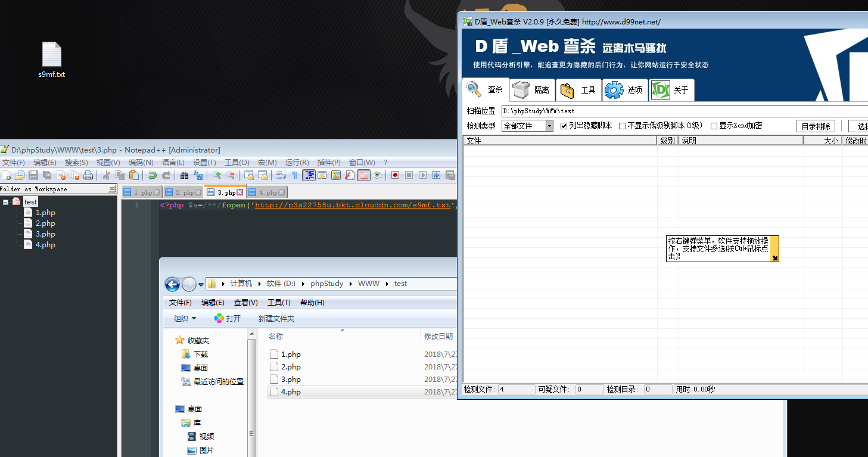Image resolution: width=868 pixels, height=457 pixels.
Task: Click the 级别 column header in D盾
Action: (668, 141)
